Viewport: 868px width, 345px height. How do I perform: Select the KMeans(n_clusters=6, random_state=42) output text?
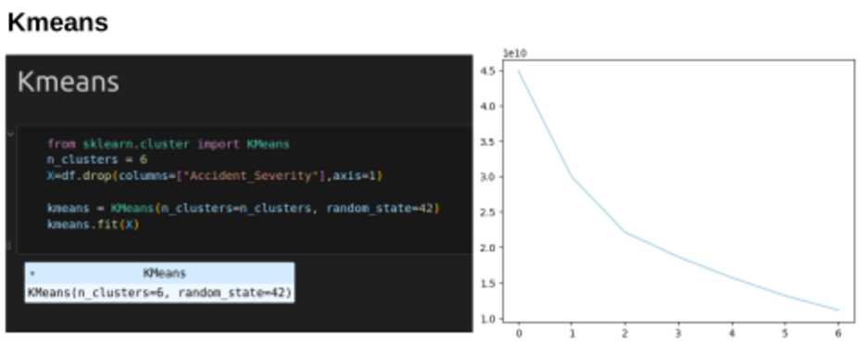(x=159, y=292)
